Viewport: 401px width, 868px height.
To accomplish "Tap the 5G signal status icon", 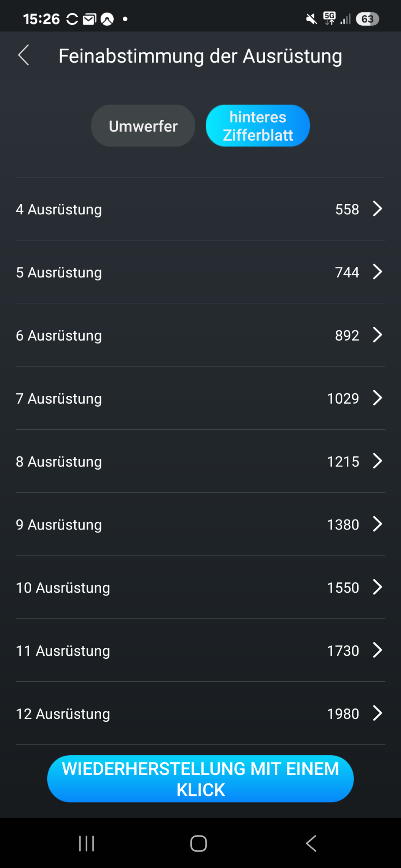I will coord(330,18).
